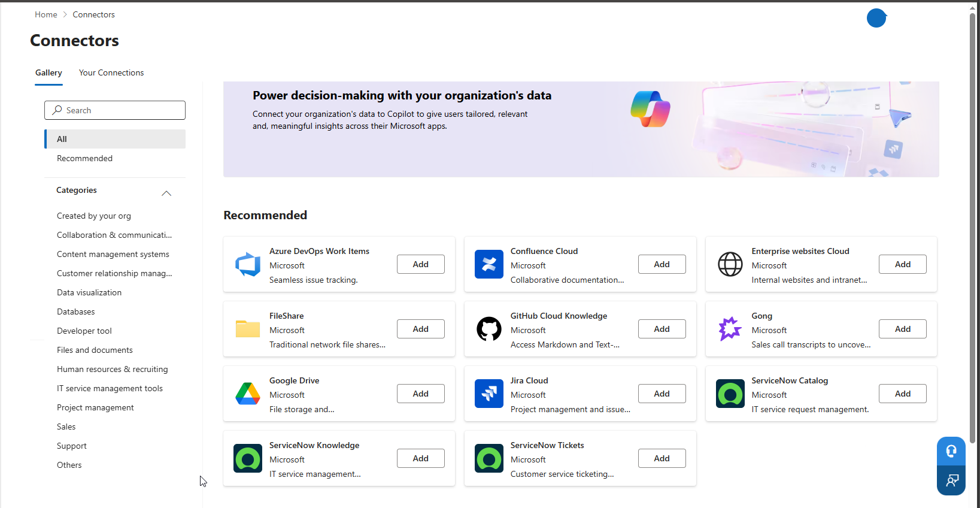Screen dimensions: 980x508
Task: Switch to the Your Connections tab
Action: click(x=111, y=72)
